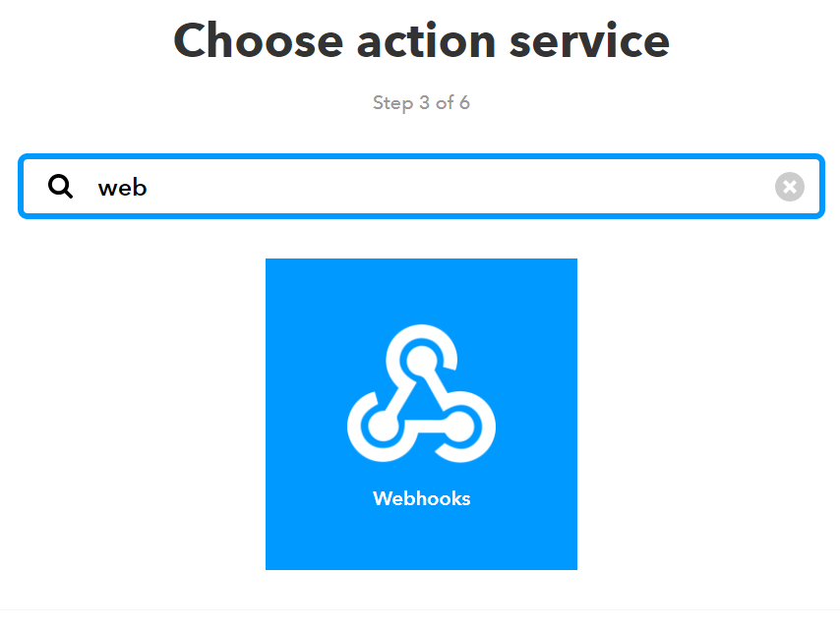
Task: Click empty area inside the blue-outlined search bar
Action: coord(455,187)
